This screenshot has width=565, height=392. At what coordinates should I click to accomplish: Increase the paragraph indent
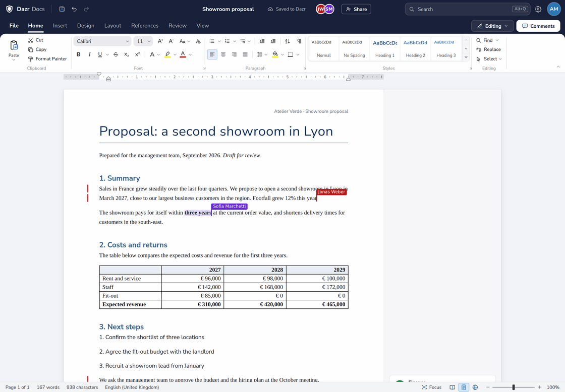[x=273, y=41]
